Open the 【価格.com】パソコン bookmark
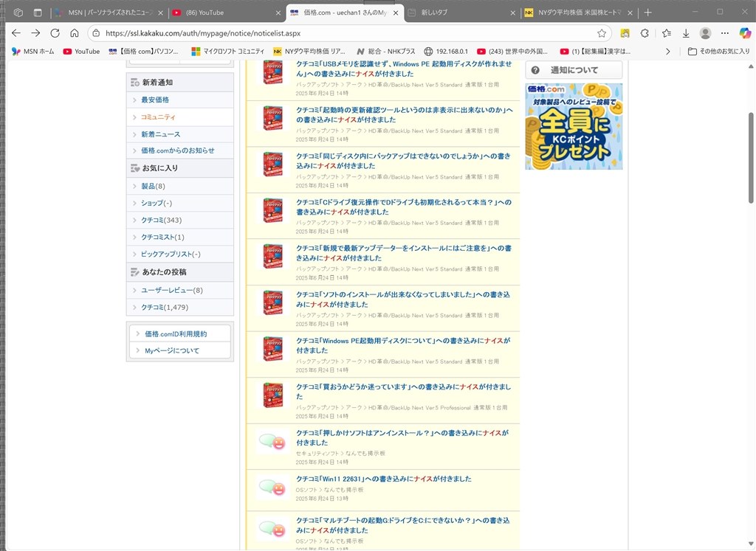 tap(144, 51)
